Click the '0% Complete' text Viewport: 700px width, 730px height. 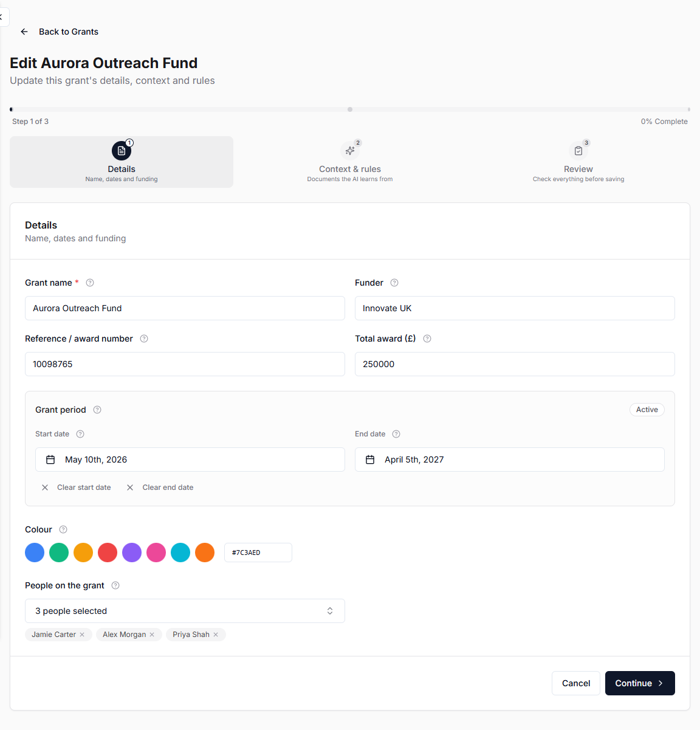(664, 122)
